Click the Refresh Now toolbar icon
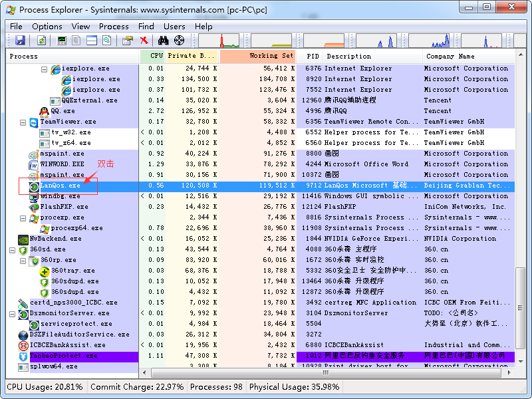 [41, 41]
